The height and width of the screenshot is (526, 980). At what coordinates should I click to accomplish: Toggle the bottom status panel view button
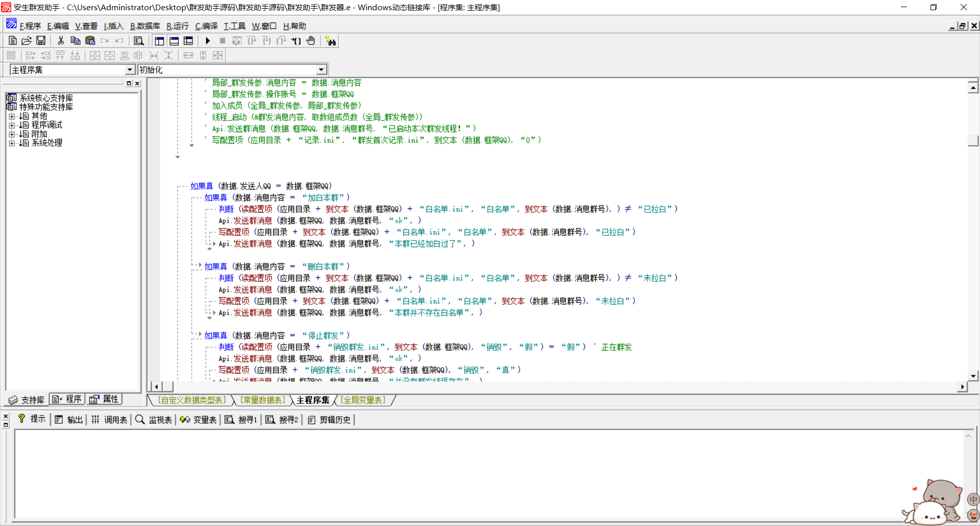[174, 41]
